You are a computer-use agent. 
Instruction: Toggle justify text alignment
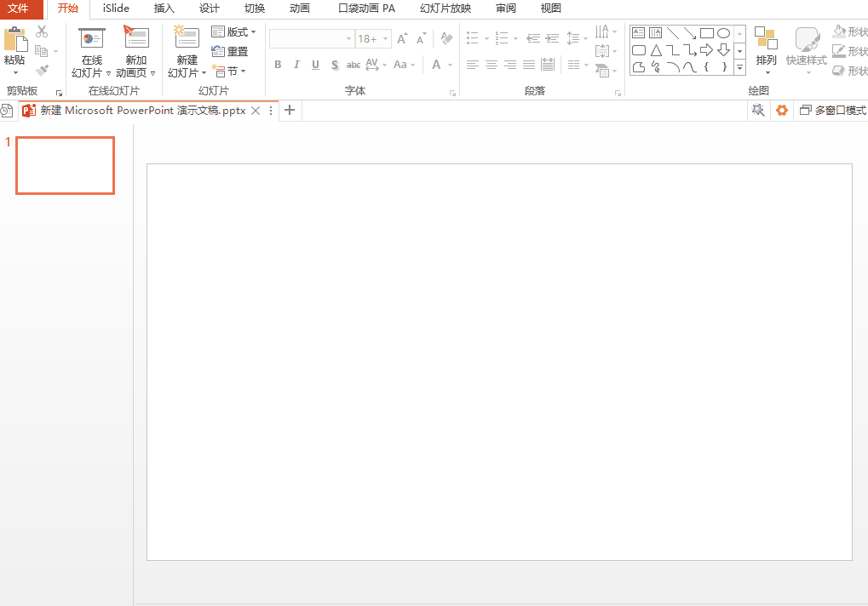tap(529, 65)
